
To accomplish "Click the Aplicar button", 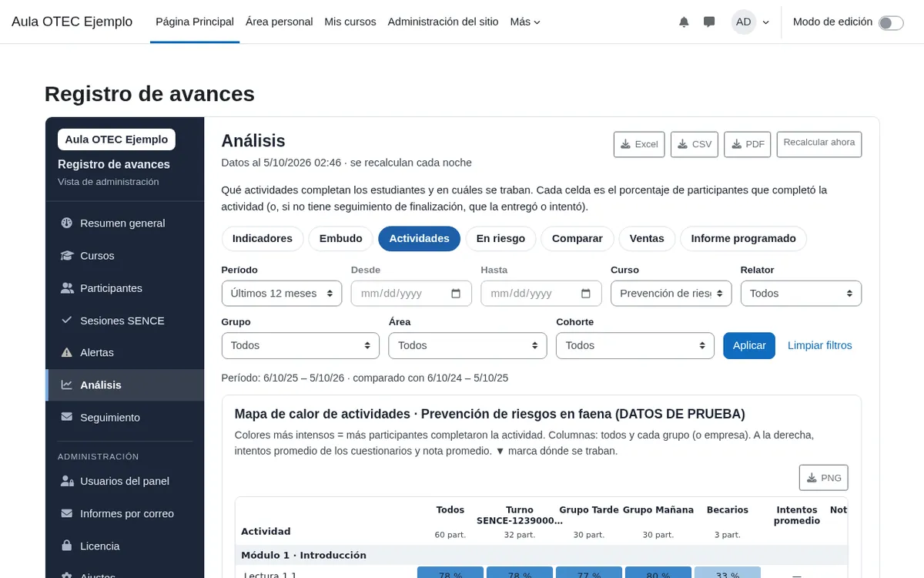I will click(x=749, y=346).
